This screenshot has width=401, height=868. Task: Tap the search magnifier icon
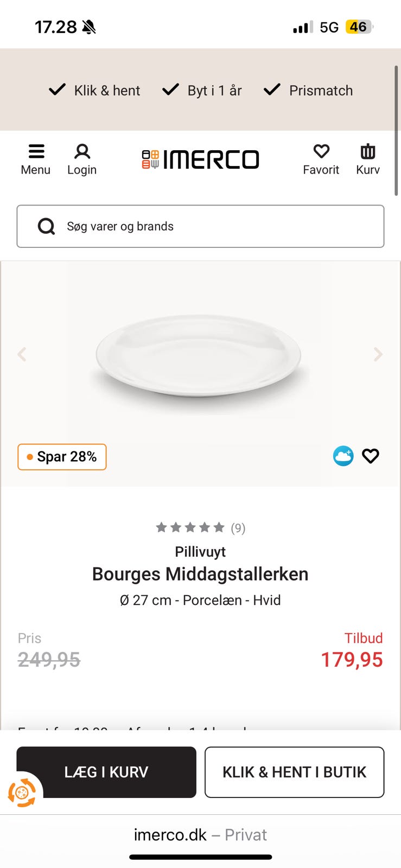click(46, 226)
